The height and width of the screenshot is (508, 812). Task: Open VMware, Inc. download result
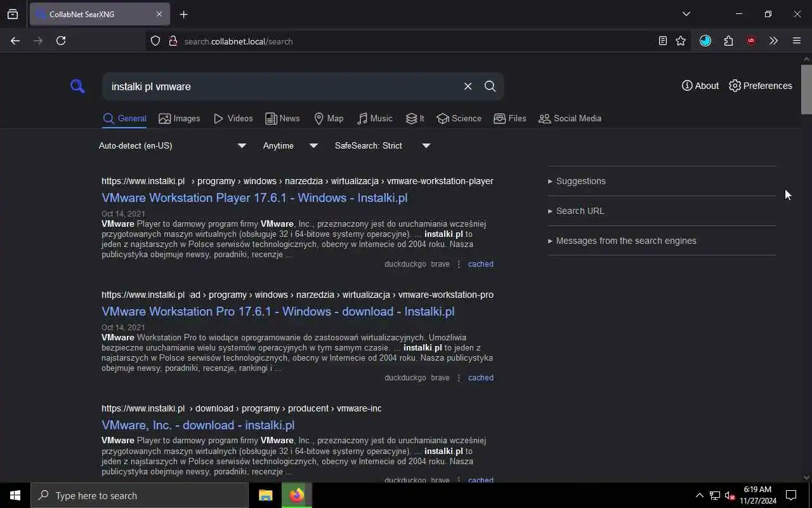(x=198, y=425)
